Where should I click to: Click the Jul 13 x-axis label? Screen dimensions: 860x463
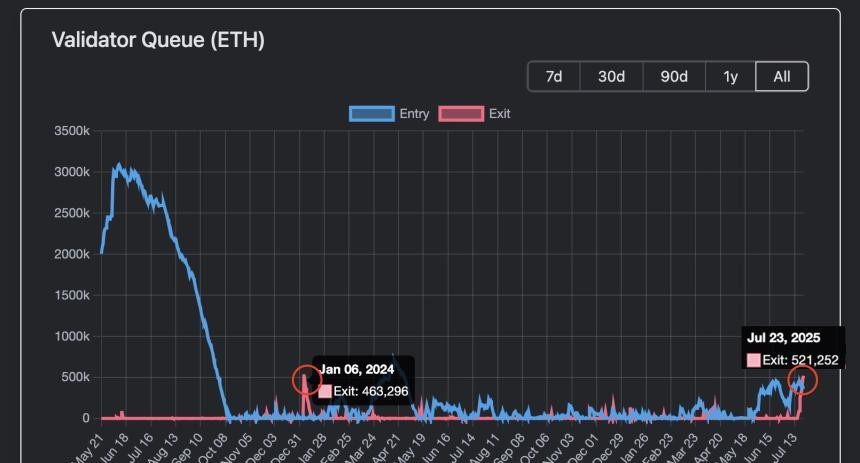point(785,445)
